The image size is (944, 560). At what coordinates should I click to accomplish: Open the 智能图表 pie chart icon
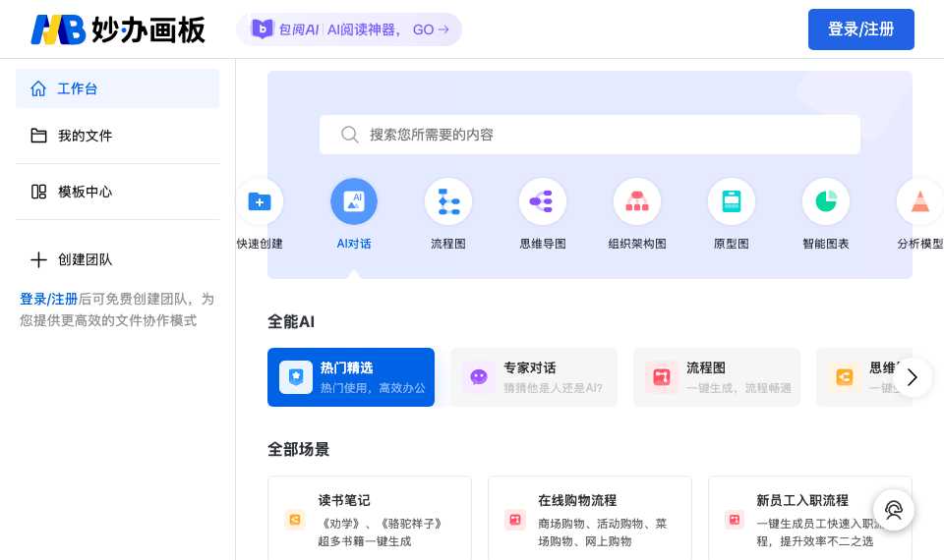point(825,201)
